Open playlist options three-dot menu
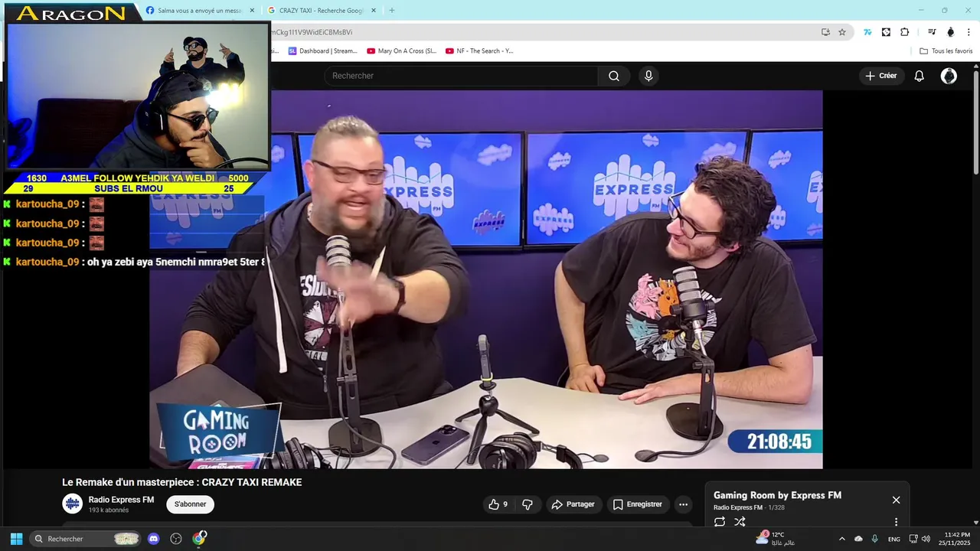The image size is (980, 551). 896,522
